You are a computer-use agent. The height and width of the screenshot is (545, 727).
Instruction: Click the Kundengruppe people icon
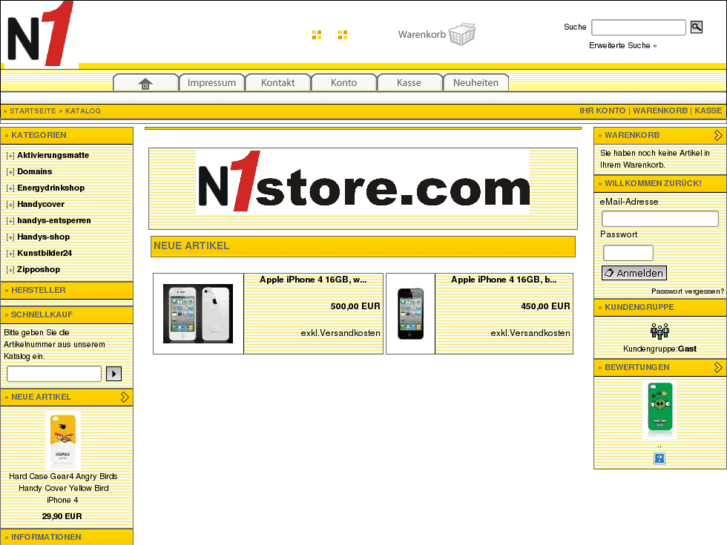tap(659, 331)
